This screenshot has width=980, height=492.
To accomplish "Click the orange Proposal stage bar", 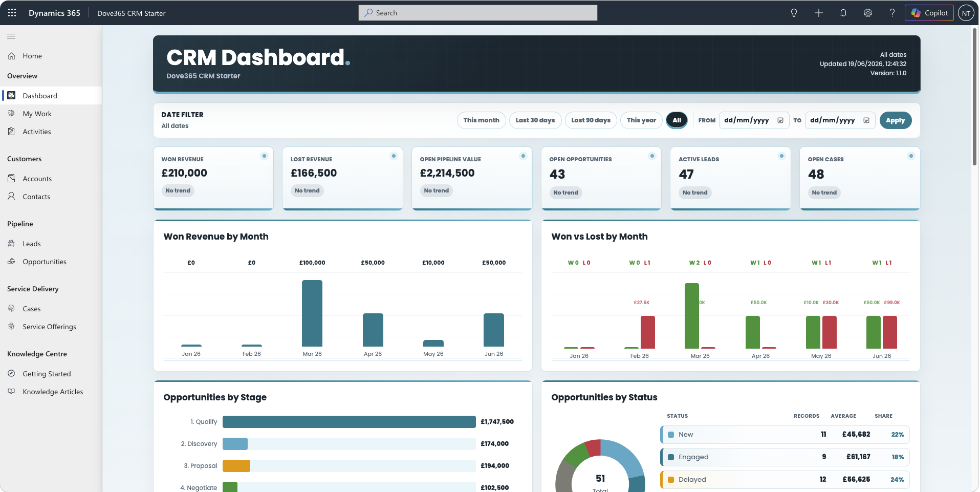I will tap(236, 466).
